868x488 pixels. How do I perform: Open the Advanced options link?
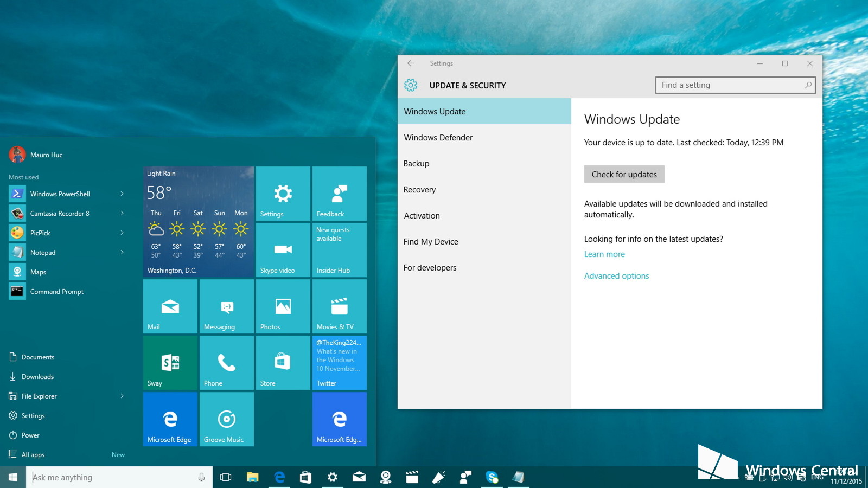616,275
